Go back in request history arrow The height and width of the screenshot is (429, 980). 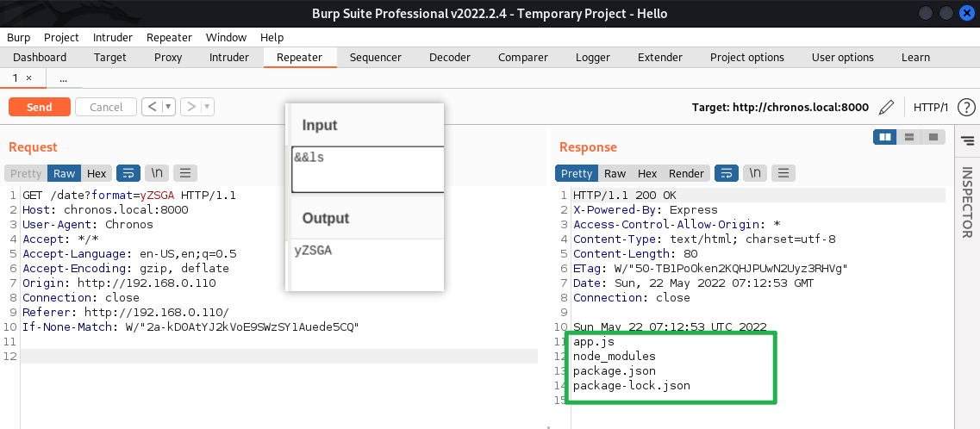151,107
